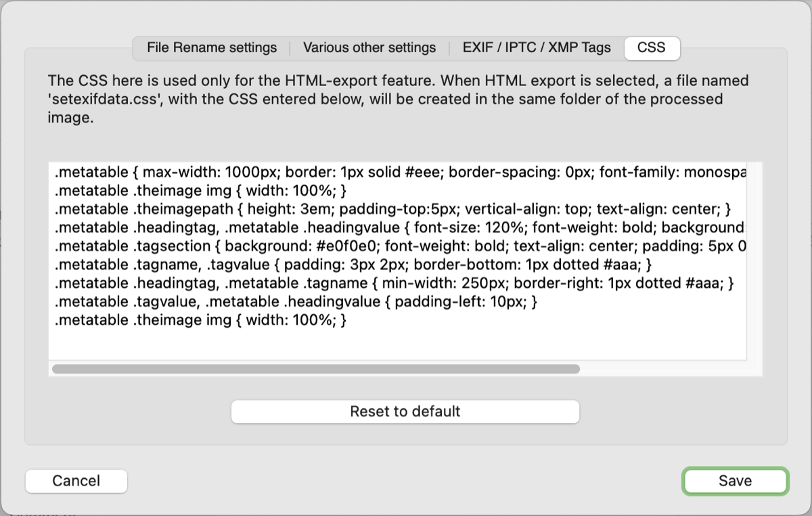
Task: Click the .theimagepath CSS rule line
Action: click(392, 209)
